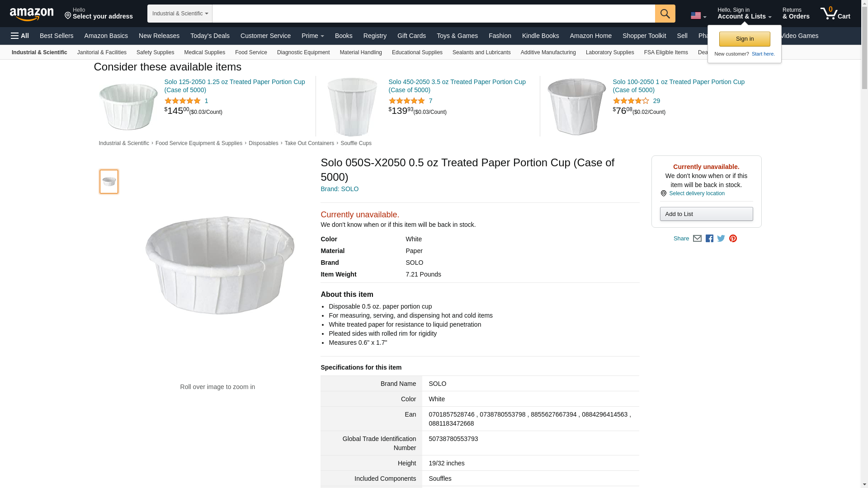Expand Industrial & Scientific search category dropdown

tap(180, 14)
